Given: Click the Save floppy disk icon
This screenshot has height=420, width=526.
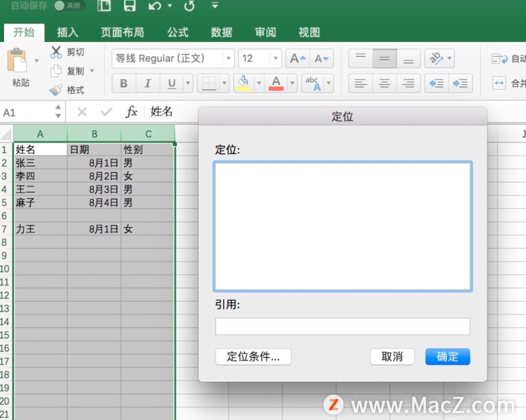Looking at the screenshot, I should click(130, 5).
